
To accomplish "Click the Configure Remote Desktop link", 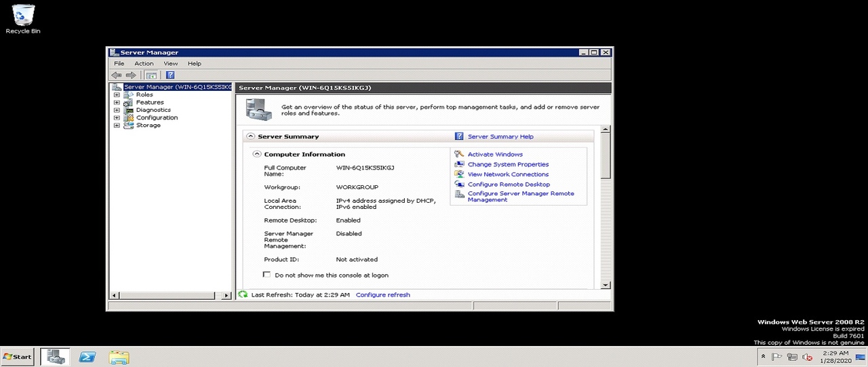I will (x=509, y=185).
